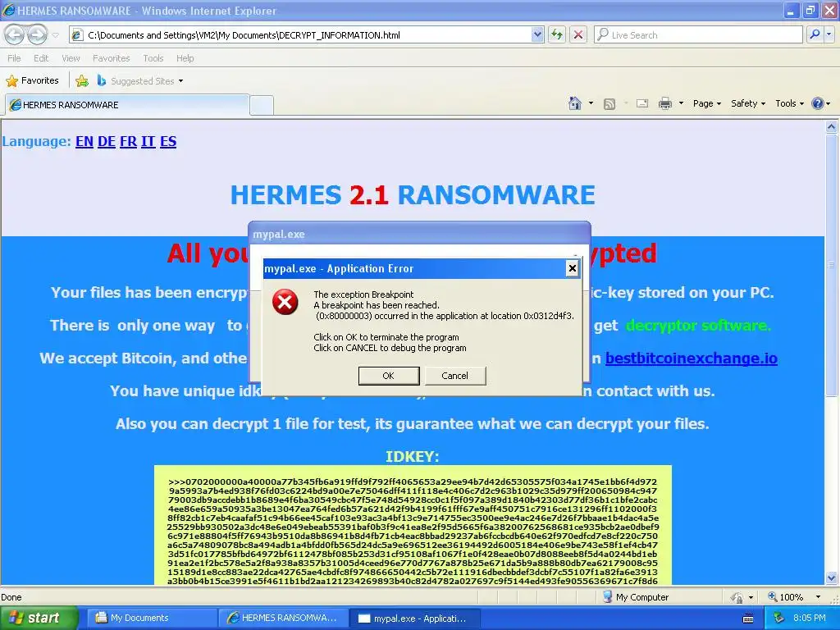Switch to HERMES RANSOMWARE taskbar button
840x630 pixels.
283,618
